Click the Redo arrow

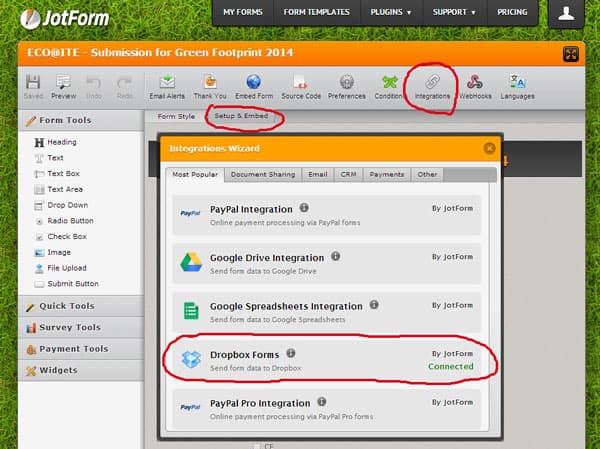[x=124, y=87]
